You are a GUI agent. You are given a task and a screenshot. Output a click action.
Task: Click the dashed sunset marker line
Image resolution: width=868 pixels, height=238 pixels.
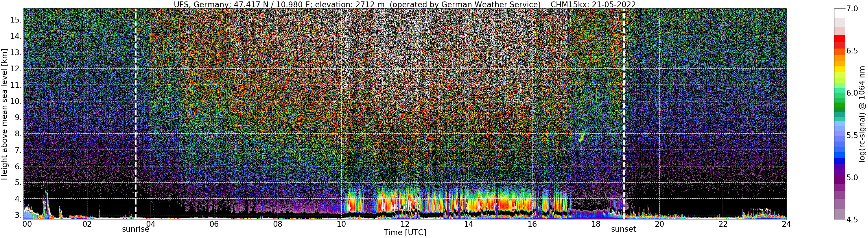[x=624, y=114]
